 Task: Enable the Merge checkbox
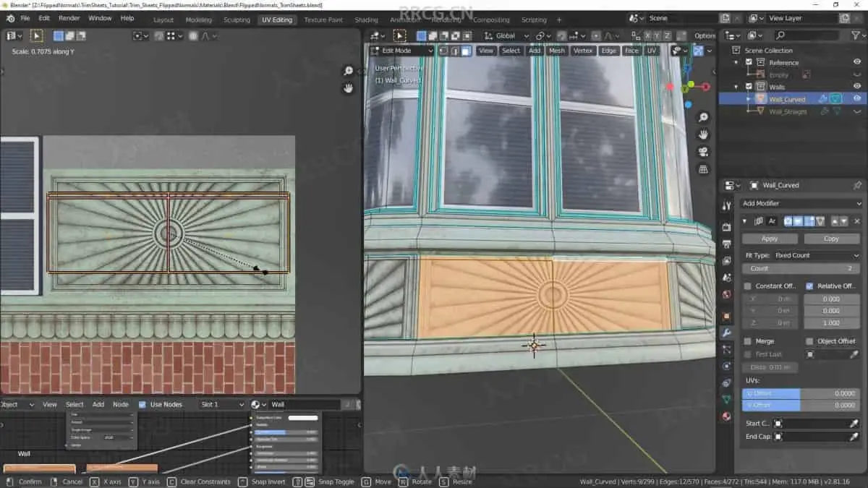(748, 341)
